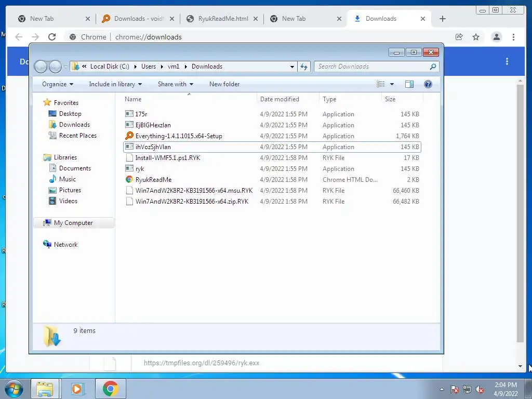Open Downloads page more actions menu

507,61
